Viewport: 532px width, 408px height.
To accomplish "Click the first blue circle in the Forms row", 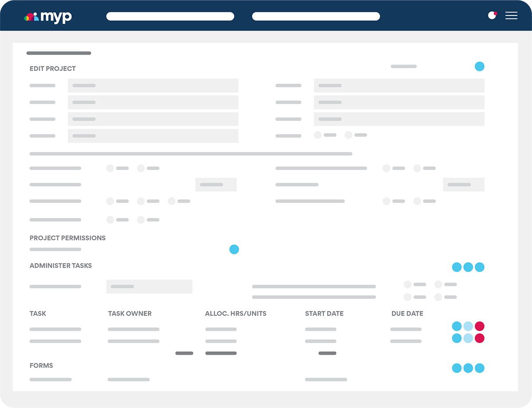I will click(x=457, y=368).
